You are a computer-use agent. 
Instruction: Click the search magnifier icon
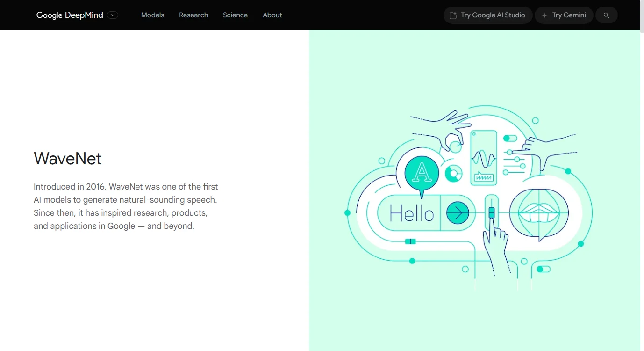(x=606, y=15)
